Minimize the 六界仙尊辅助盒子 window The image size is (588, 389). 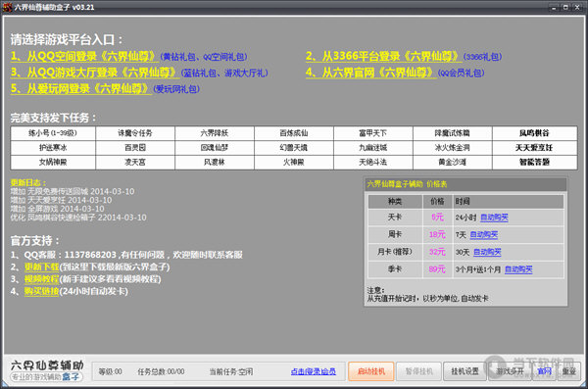pos(554,7)
